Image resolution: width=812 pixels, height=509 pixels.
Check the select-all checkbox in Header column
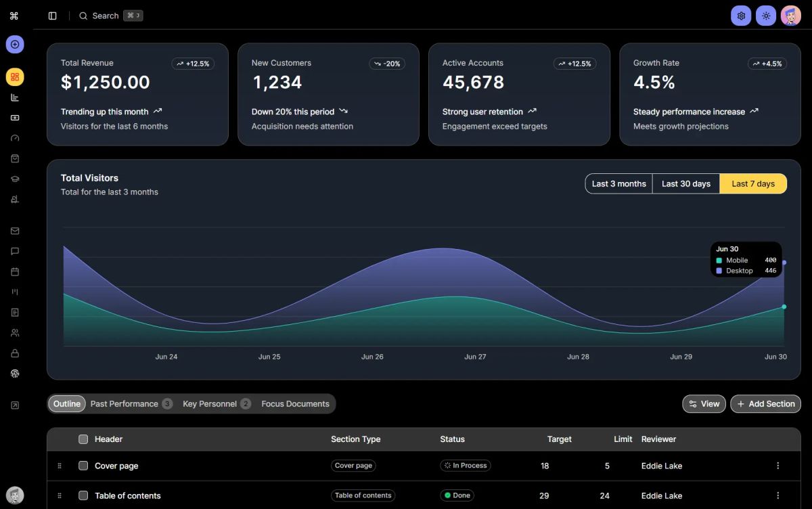coord(83,439)
